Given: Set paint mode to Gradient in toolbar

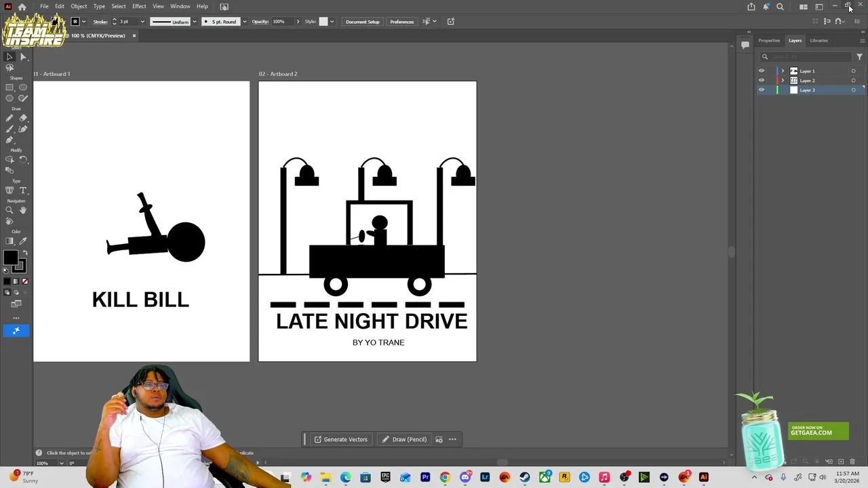Looking at the screenshot, I should 16,281.
